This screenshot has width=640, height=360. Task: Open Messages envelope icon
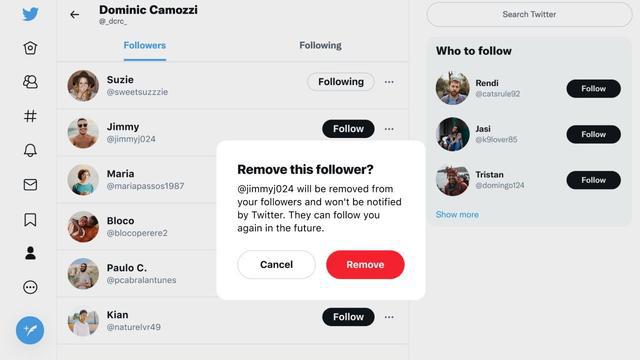(x=30, y=184)
